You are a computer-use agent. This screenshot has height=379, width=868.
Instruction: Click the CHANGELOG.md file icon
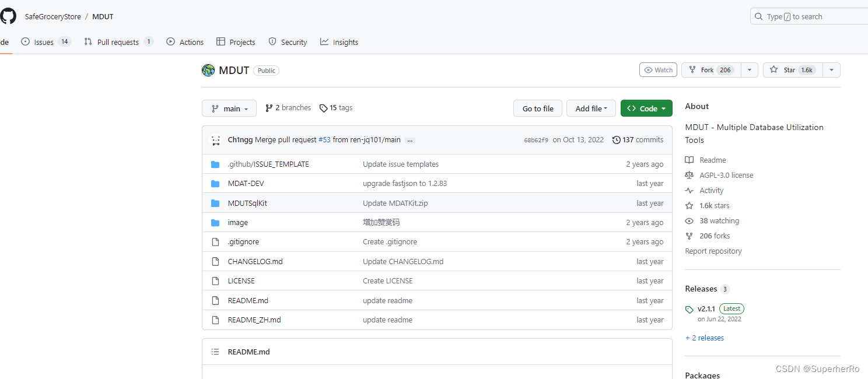pyautogui.click(x=215, y=262)
